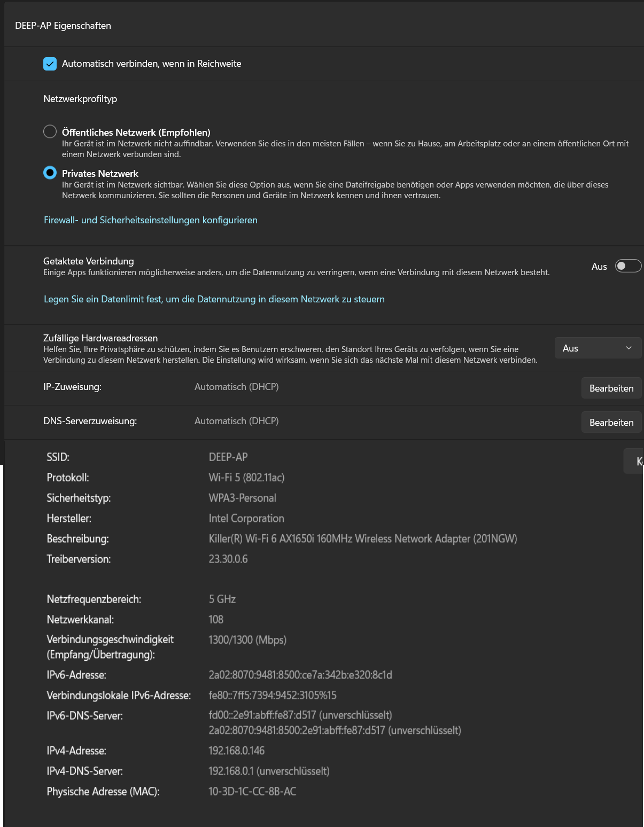
Task: Click the network channel value 108
Action: 216,619
